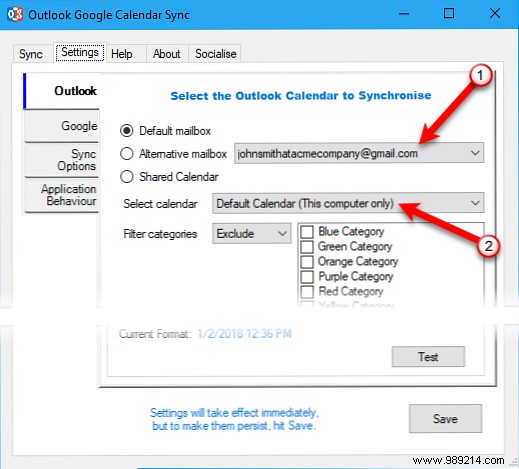Maximize the application window

(449, 14)
